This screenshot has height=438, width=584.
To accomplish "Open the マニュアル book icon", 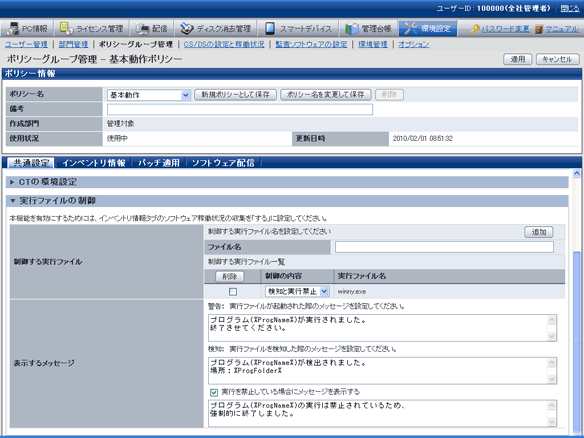I will pos(539,29).
